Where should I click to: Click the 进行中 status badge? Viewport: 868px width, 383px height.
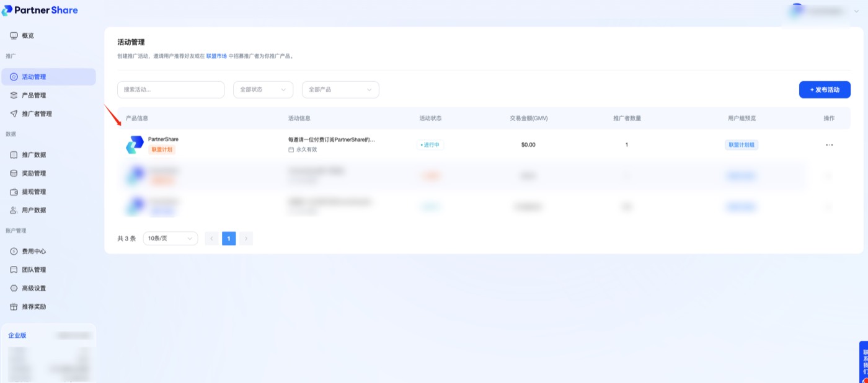pos(430,145)
